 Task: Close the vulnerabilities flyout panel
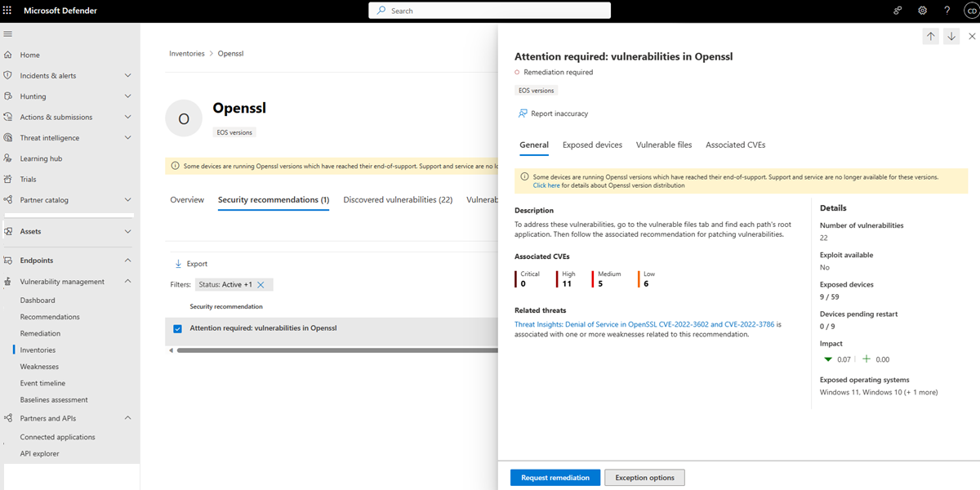pos(972,37)
